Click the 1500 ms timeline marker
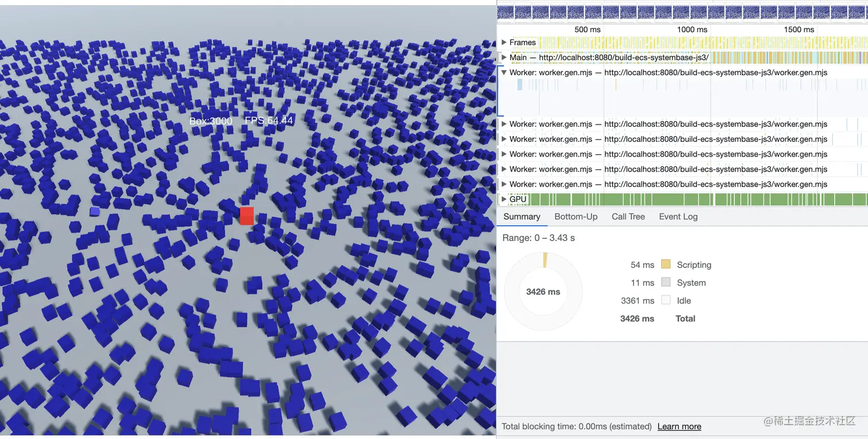The width and height of the screenshot is (868, 439). coord(799,29)
